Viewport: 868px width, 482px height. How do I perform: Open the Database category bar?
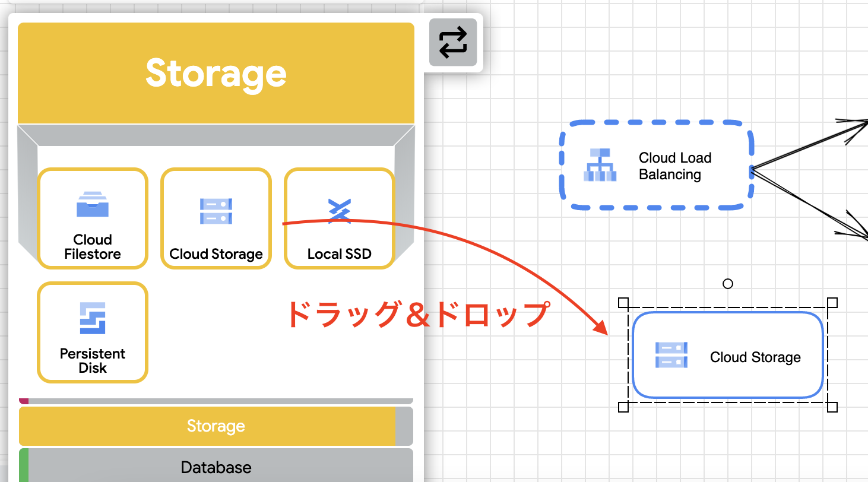click(x=216, y=467)
